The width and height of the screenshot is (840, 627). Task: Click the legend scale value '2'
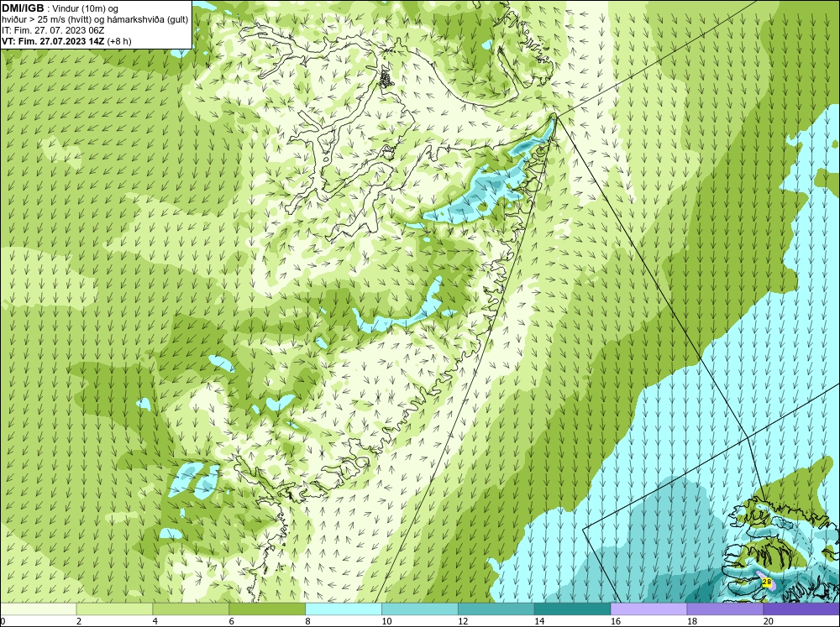pyautogui.click(x=79, y=621)
